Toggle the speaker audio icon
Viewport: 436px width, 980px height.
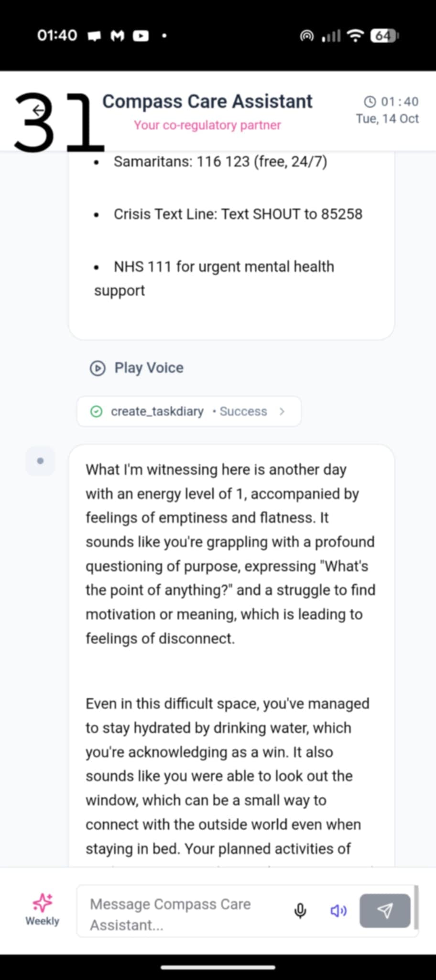(x=338, y=911)
